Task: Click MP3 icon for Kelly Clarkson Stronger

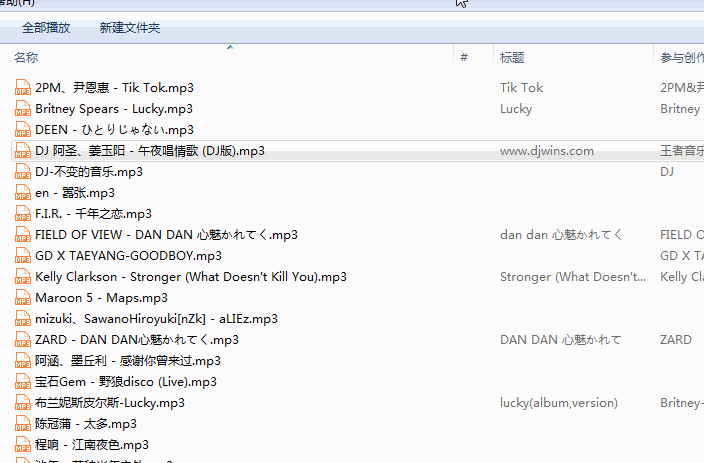Action: pyautogui.click(x=22, y=277)
